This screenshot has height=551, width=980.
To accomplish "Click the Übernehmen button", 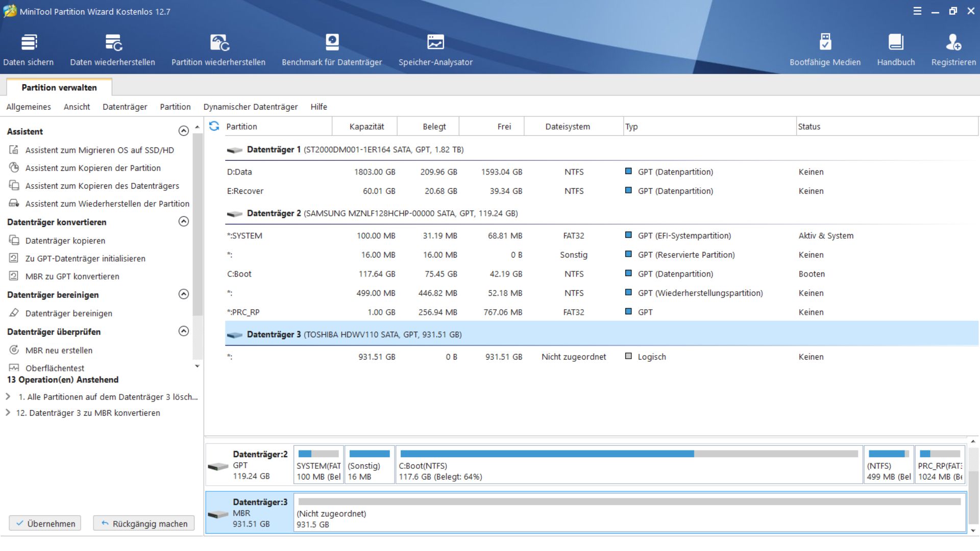I will pos(45,523).
